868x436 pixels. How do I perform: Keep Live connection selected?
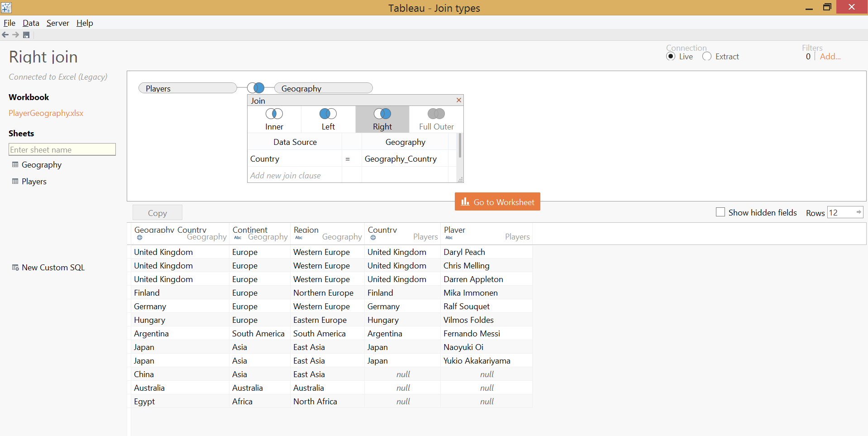(x=672, y=56)
